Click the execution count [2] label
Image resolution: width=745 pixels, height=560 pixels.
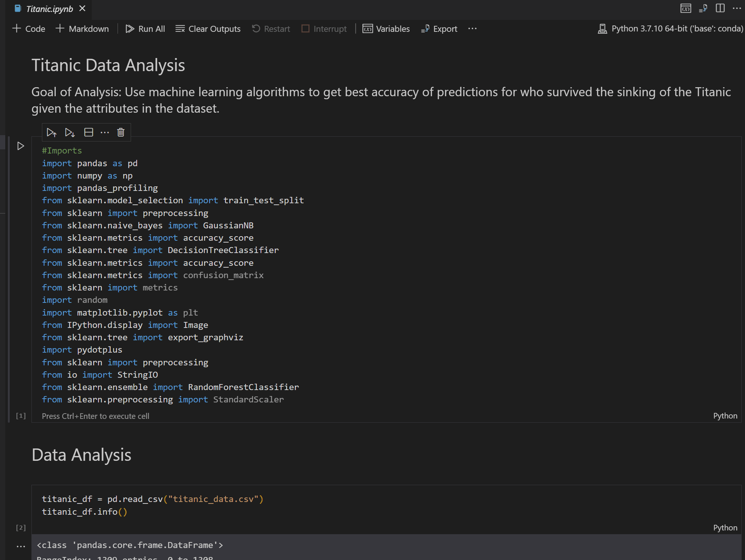click(x=21, y=528)
